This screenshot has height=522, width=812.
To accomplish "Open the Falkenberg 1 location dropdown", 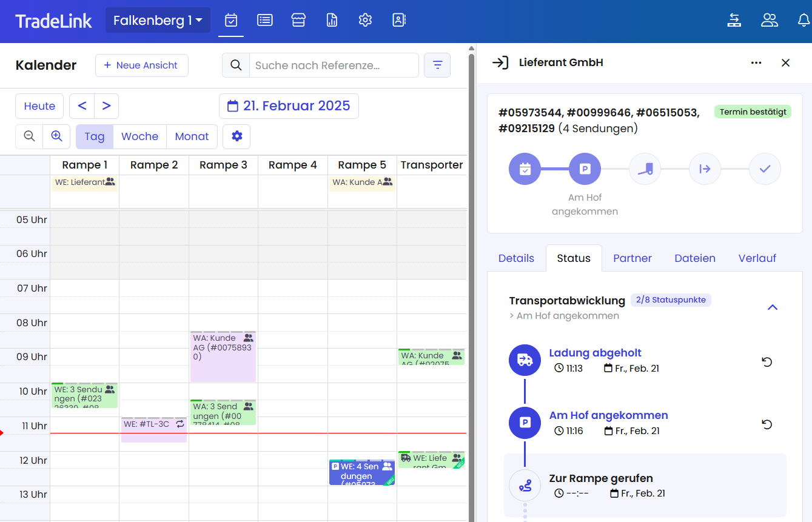I will pos(158,21).
